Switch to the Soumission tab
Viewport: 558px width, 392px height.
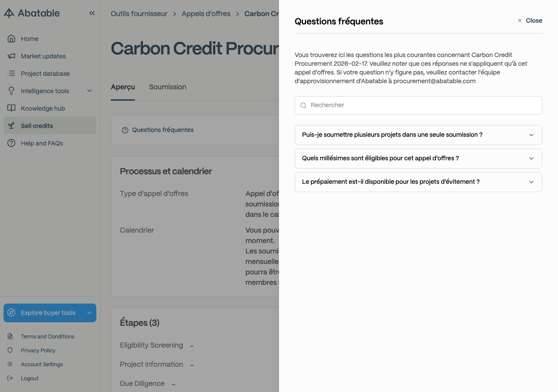(167, 87)
